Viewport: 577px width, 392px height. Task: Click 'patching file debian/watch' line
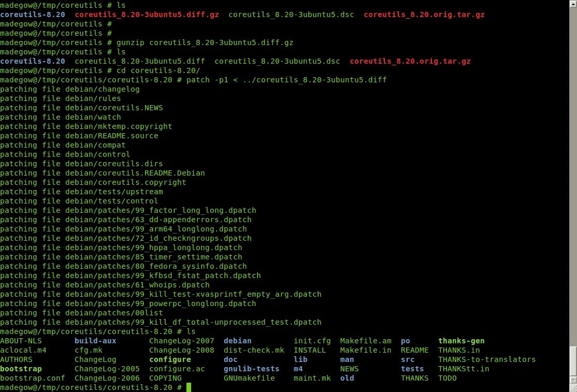[x=61, y=118]
